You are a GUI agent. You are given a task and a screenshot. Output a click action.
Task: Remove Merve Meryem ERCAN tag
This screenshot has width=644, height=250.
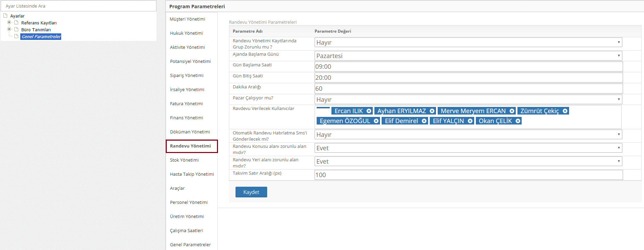[512, 111]
